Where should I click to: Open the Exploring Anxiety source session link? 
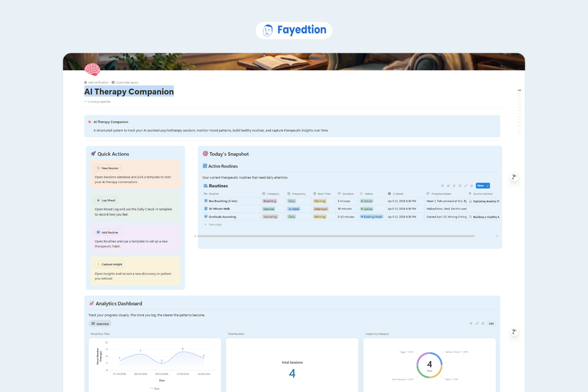tap(484, 201)
